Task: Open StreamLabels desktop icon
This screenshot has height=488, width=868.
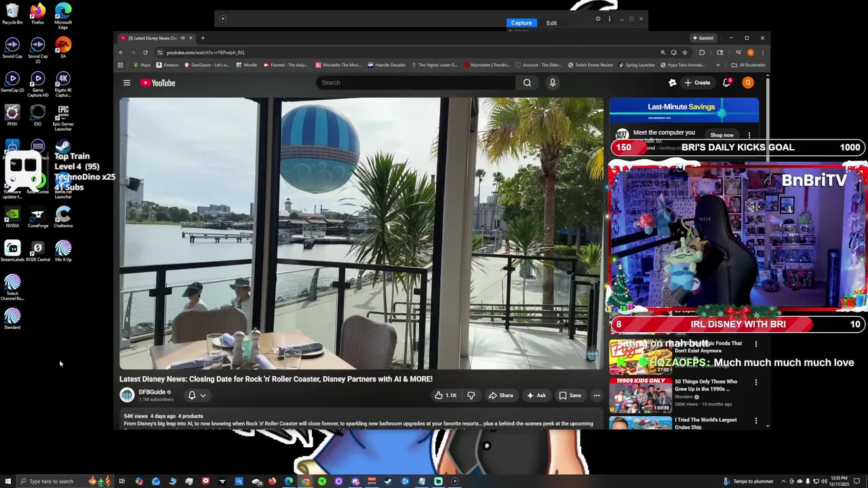Action: point(12,251)
